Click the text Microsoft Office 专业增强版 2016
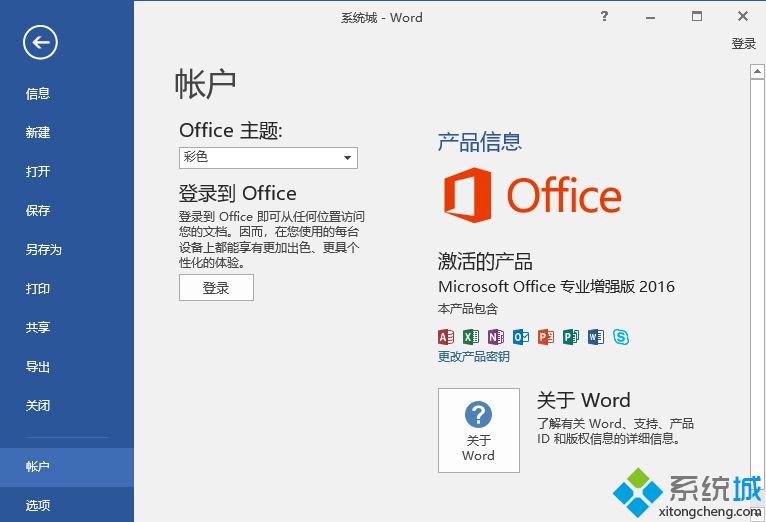The width and height of the screenshot is (766, 522). click(556, 286)
